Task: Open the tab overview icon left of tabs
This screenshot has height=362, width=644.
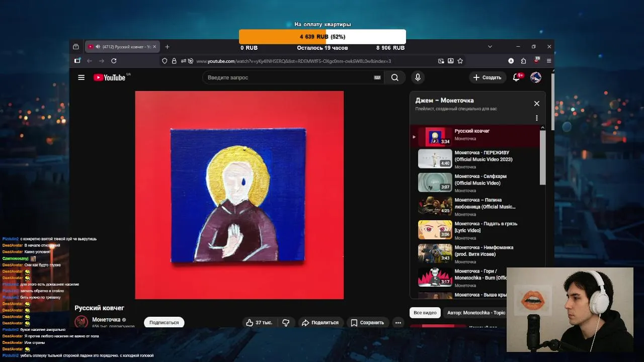Action: click(76, 47)
